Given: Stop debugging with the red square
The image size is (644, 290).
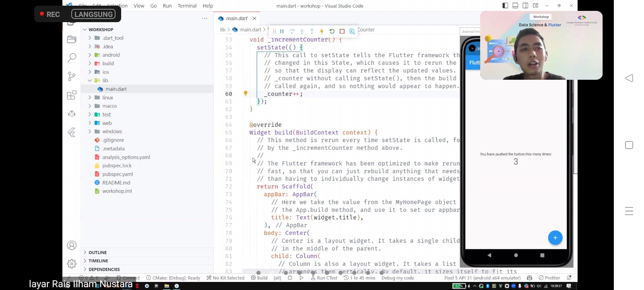Looking at the screenshot, I should tap(342, 31).
